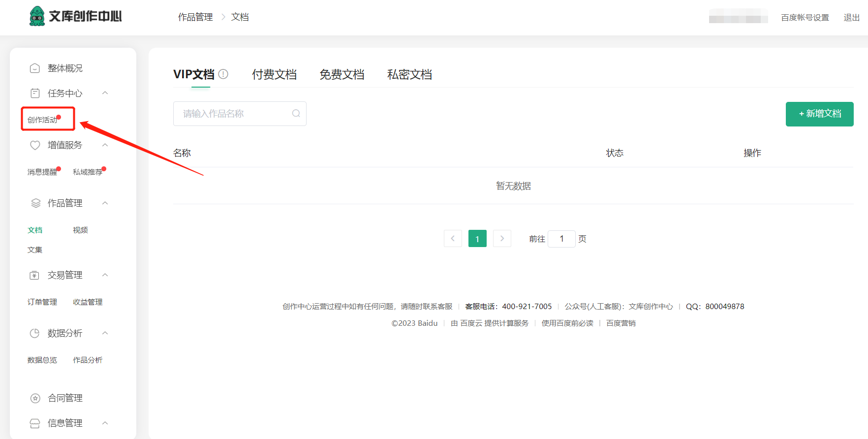This screenshot has height=439, width=868.
Task: Go to previous page arrow
Action: pyautogui.click(x=453, y=239)
